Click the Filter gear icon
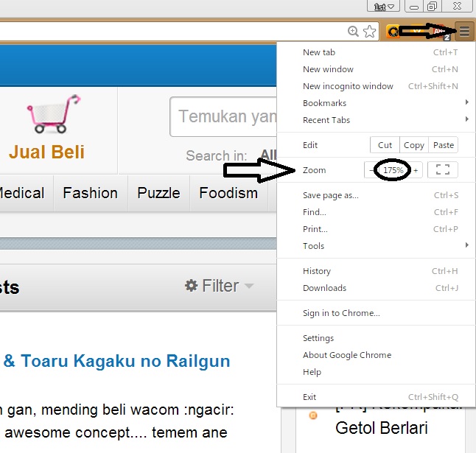Screen dimensions: 476x453 [192, 286]
